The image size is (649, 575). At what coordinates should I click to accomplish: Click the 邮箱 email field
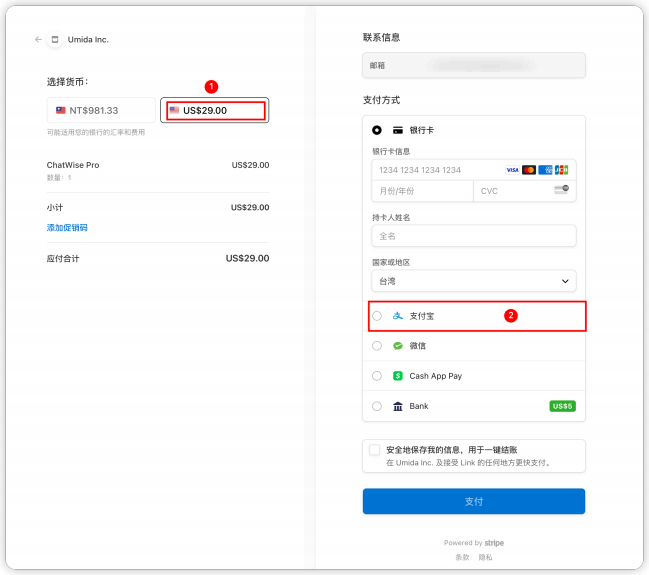click(x=474, y=65)
